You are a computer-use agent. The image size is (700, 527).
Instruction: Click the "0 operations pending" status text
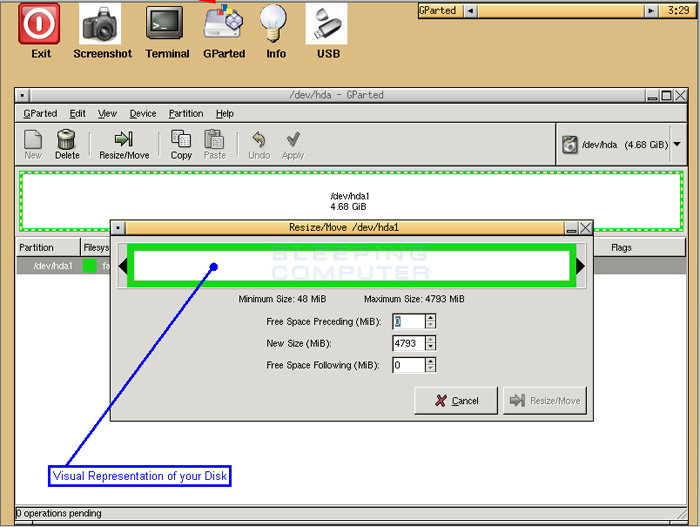click(x=59, y=513)
